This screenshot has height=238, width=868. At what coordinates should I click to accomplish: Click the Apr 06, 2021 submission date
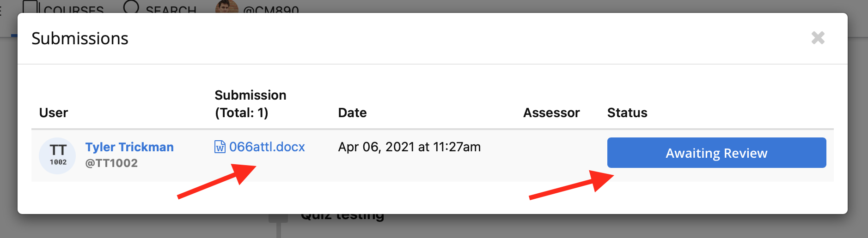[x=410, y=147]
